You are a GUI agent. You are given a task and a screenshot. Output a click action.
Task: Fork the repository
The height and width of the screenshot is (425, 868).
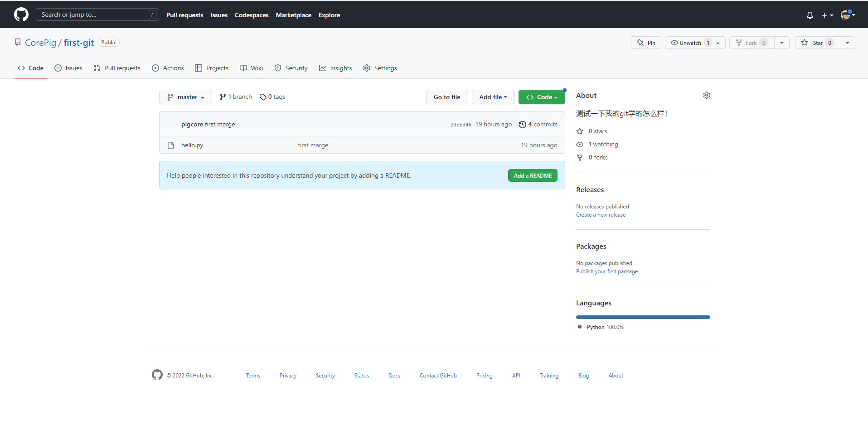[x=752, y=43]
